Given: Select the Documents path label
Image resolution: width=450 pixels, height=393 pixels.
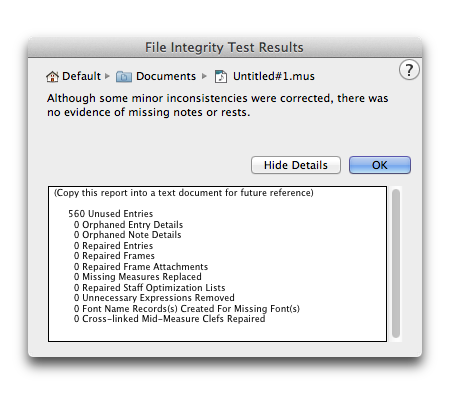Looking at the screenshot, I should click(166, 76).
